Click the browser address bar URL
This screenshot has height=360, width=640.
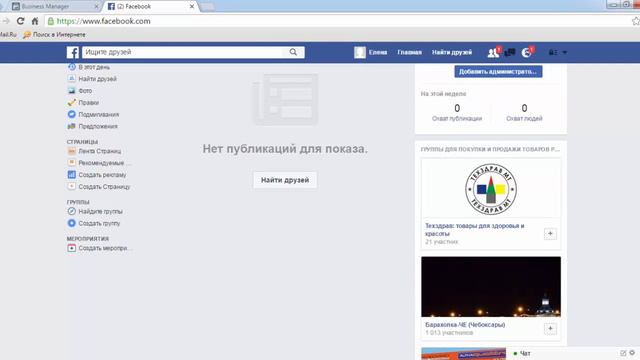tap(103, 21)
